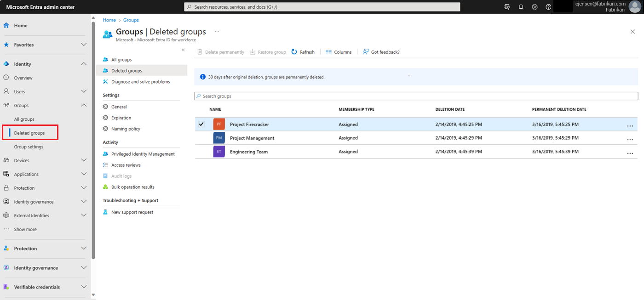Click the ET avatar of Engineering Team
This screenshot has height=300, width=644.
click(x=219, y=152)
